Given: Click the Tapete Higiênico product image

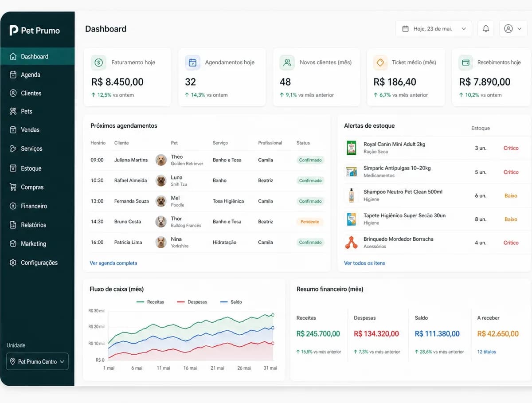Looking at the screenshot, I should click(351, 219).
